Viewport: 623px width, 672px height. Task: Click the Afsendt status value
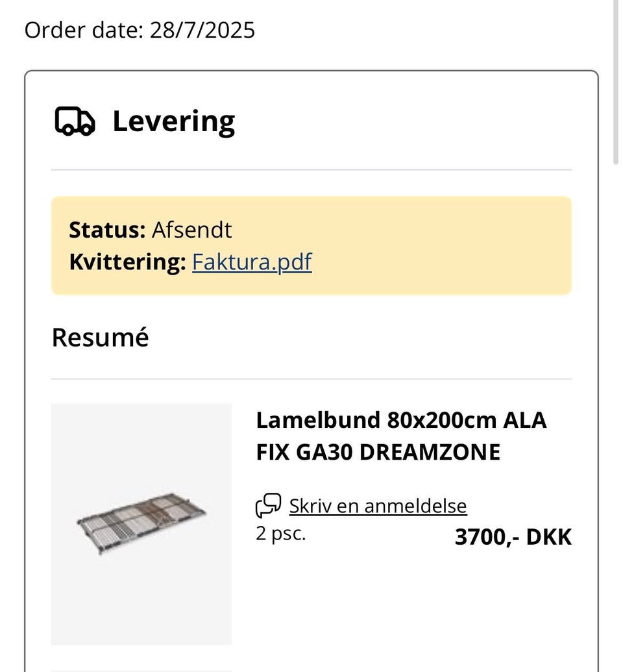click(x=191, y=230)
